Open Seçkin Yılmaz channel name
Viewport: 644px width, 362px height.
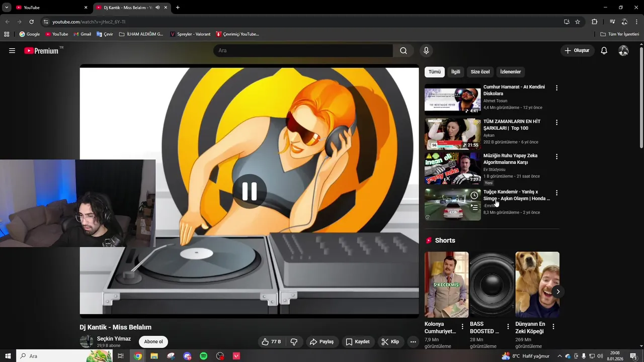tap(114, 339)
